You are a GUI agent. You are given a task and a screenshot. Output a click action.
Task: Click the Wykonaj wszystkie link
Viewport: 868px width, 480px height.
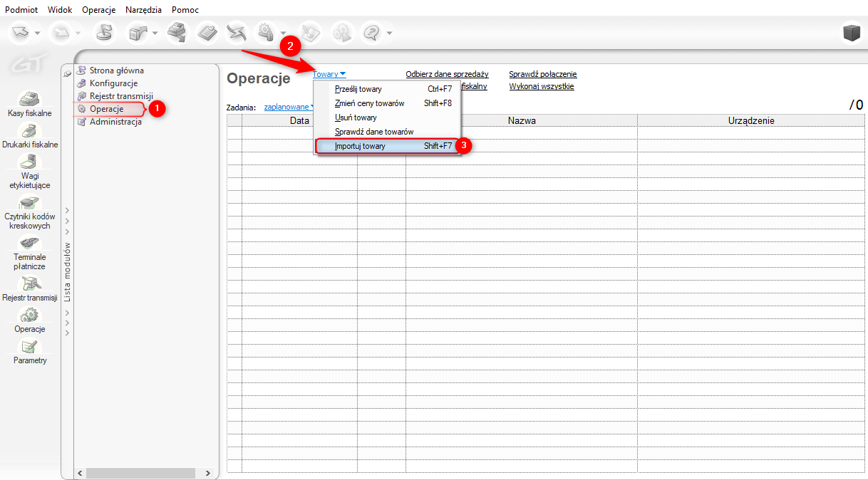coord(541,86)
